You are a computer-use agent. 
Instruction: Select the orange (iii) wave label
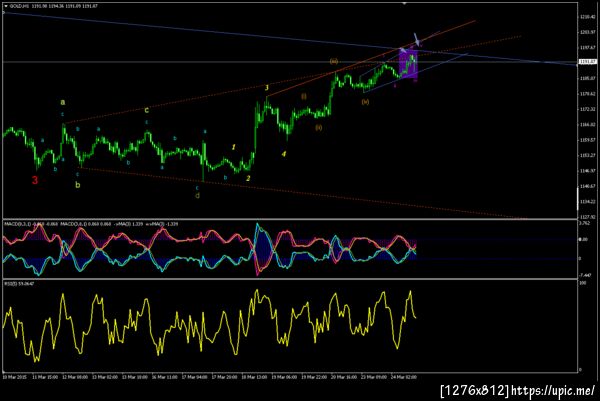point(334,61)
